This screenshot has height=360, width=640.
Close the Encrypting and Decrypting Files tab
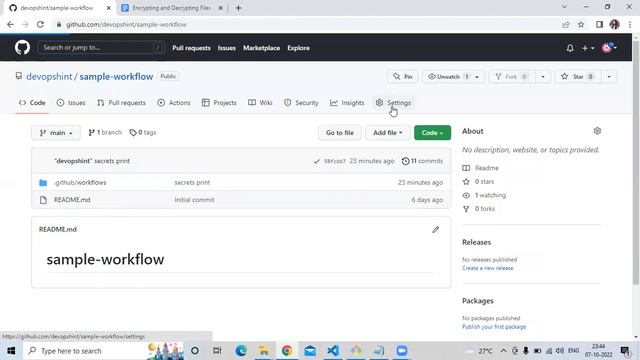[x=220, y=8]
